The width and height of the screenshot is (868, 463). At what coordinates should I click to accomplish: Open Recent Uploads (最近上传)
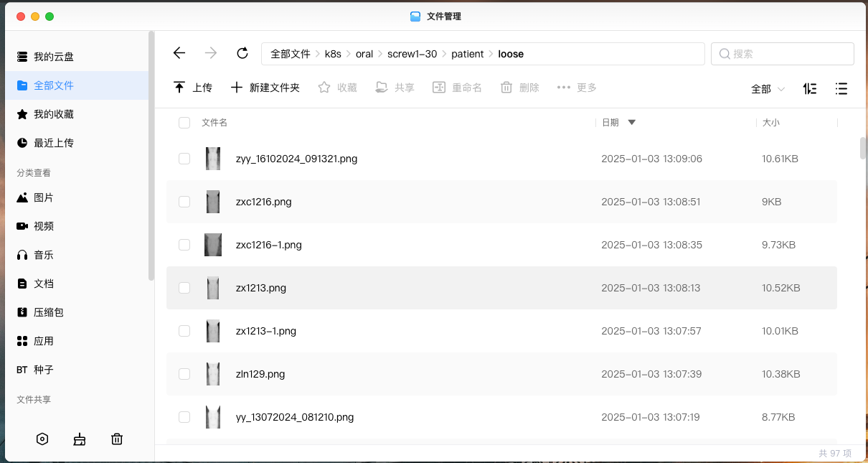77,143
